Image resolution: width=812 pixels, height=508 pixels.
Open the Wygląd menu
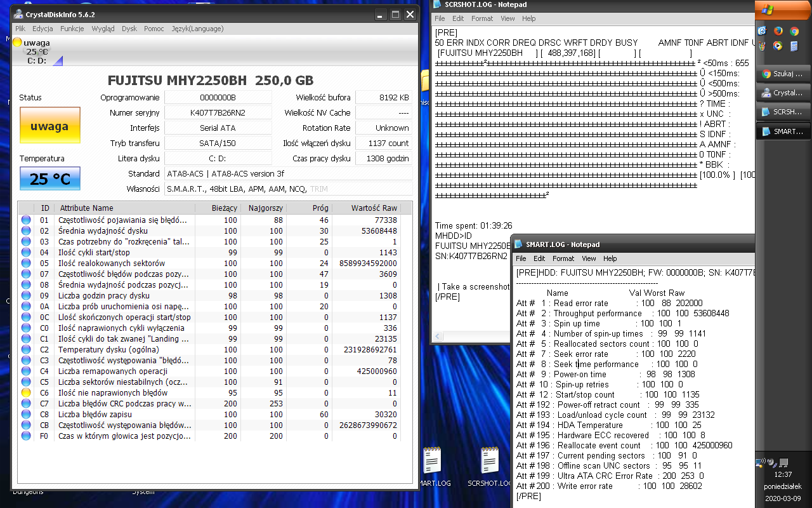(103, 29)
